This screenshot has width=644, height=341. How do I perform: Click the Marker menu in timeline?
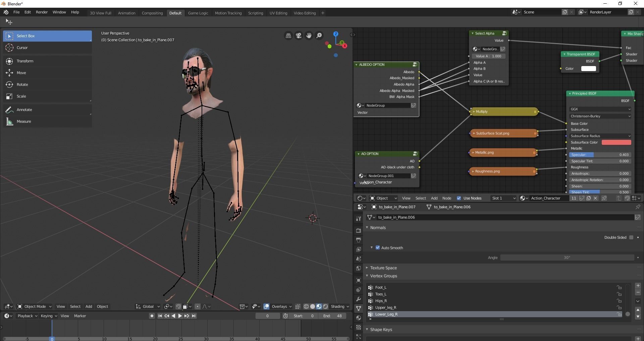pyautogui.click(x=80, y=316)
